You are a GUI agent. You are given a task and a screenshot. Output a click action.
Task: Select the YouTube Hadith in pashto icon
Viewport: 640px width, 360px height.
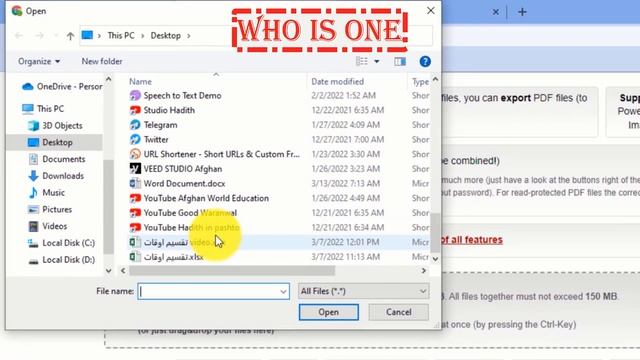[x=135, y=228]
